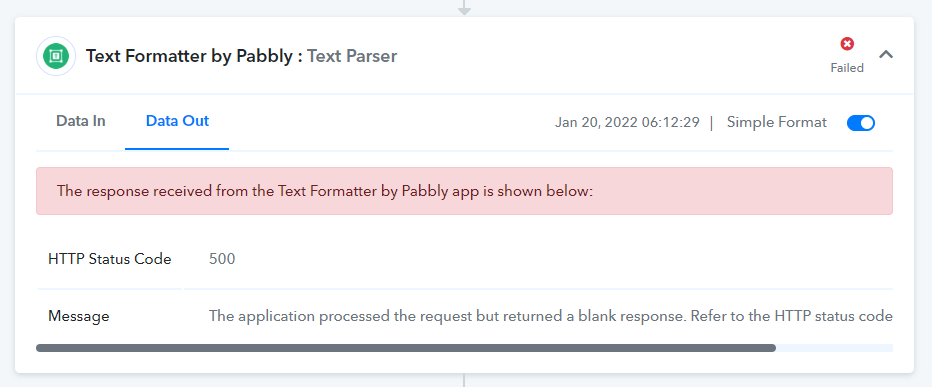
Task: Click the Failed status label
Action: [847, 68]
